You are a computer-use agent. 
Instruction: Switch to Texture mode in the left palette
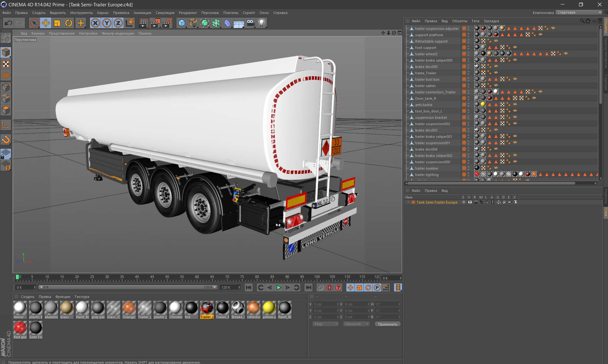tap(6, 64)
